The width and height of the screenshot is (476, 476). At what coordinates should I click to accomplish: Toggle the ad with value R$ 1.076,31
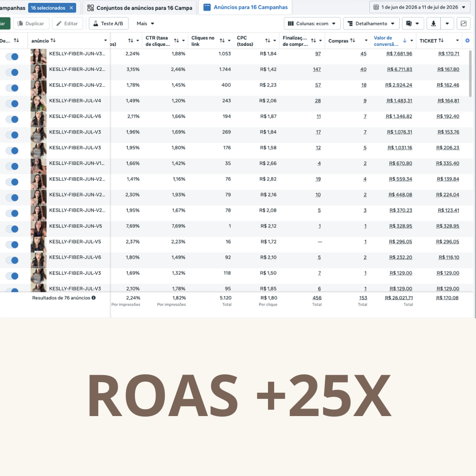click(12, 135)
